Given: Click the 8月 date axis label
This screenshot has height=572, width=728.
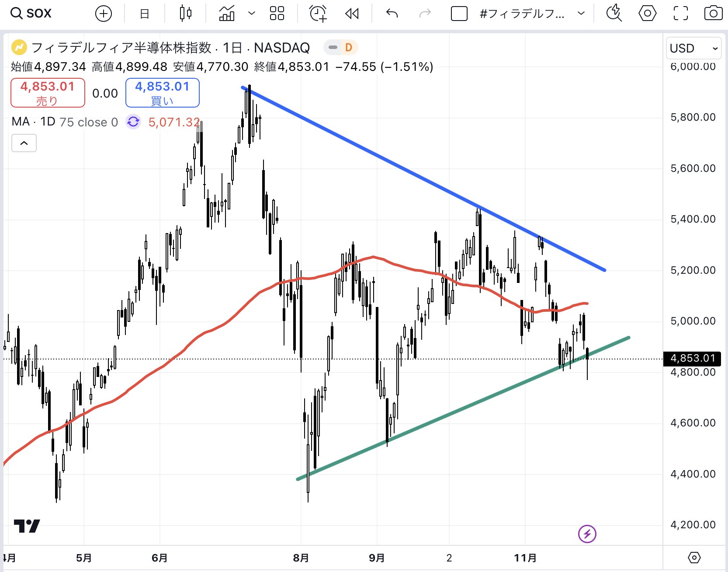Looking at the screenshot, I should tap(301, 558).
